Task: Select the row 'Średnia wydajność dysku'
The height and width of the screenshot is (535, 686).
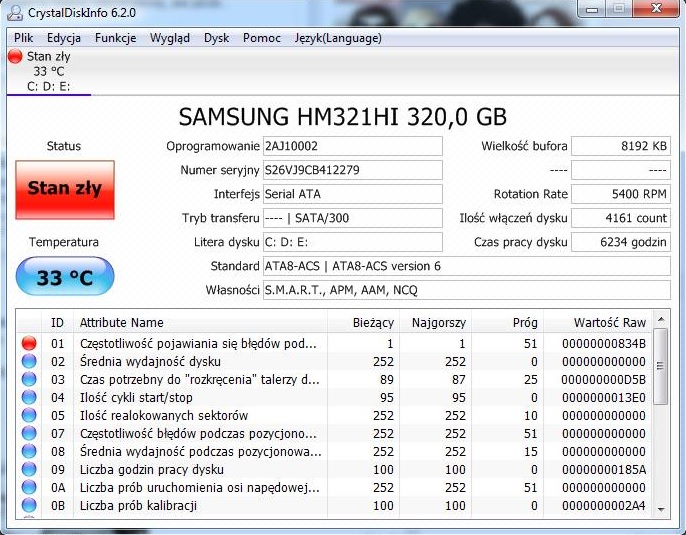Action: (x=334, y=361)
